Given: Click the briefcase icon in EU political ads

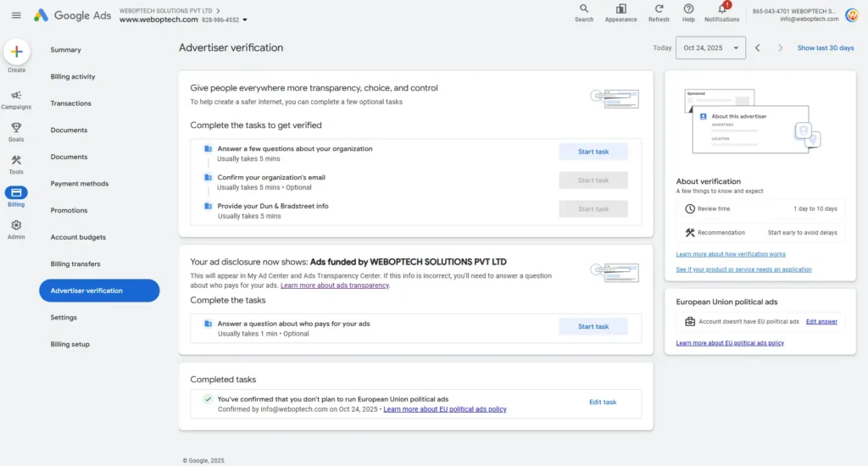Looking at the screenshot, I should click(x=690, y=322).
